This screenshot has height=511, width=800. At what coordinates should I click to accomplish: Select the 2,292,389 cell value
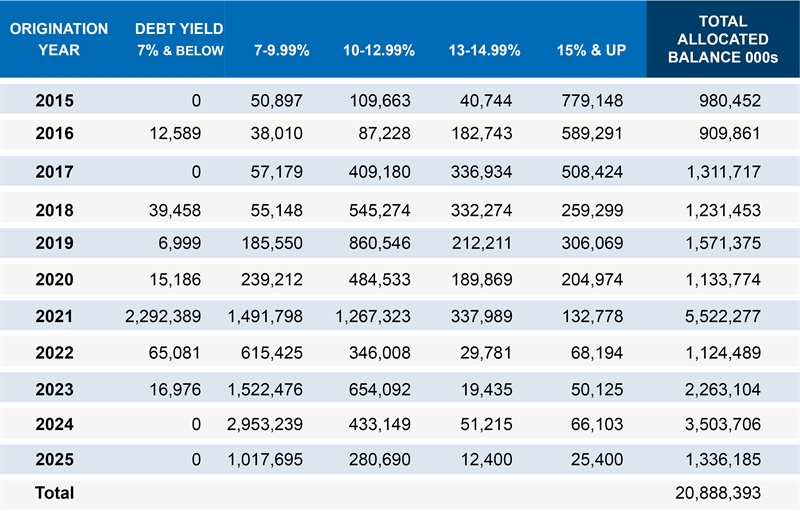(163, 316)
